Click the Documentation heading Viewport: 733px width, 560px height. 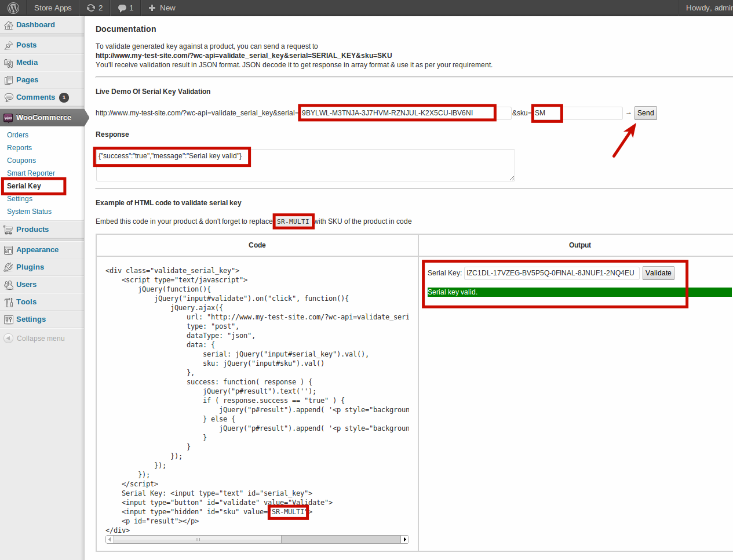click(x=126, y=29)
